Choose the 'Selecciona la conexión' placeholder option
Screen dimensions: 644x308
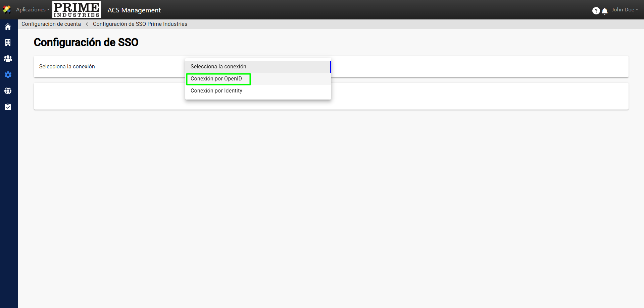[218, 67]
